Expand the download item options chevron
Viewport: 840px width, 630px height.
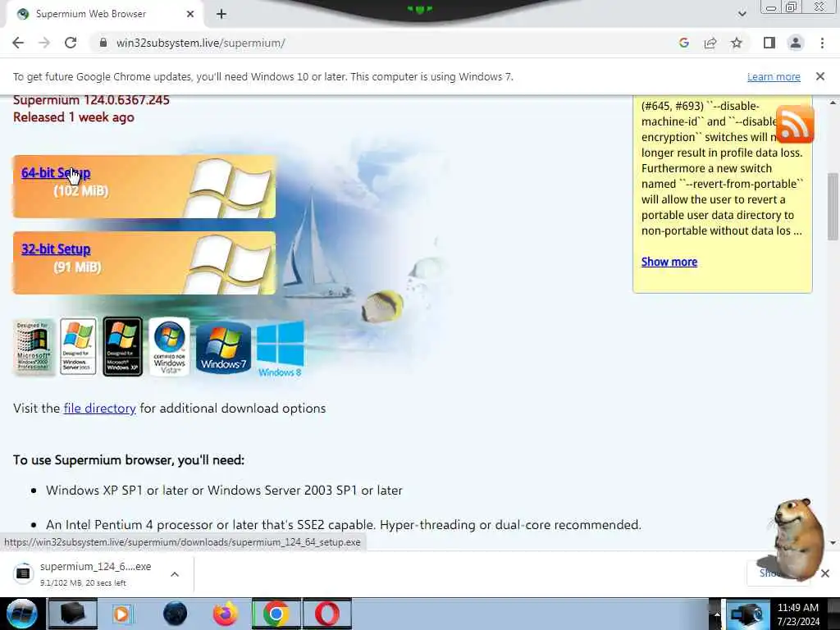(x=175, y=574)
